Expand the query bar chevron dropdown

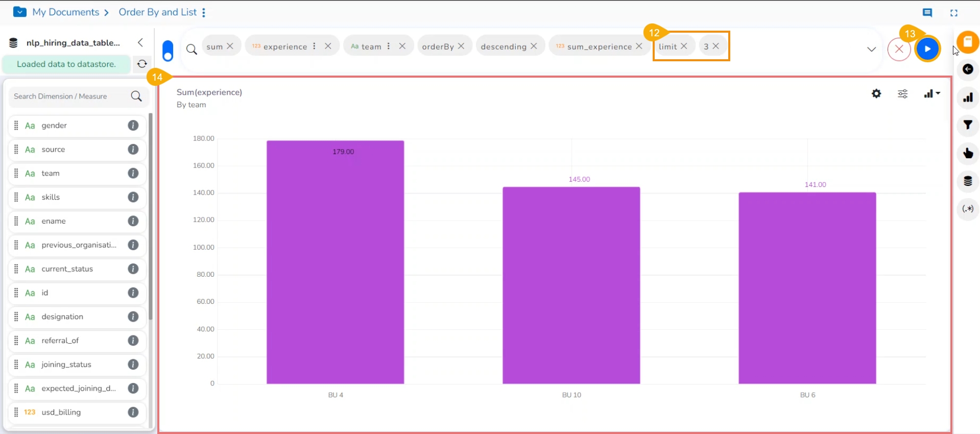pyautogui.click(x=871, y=50)
